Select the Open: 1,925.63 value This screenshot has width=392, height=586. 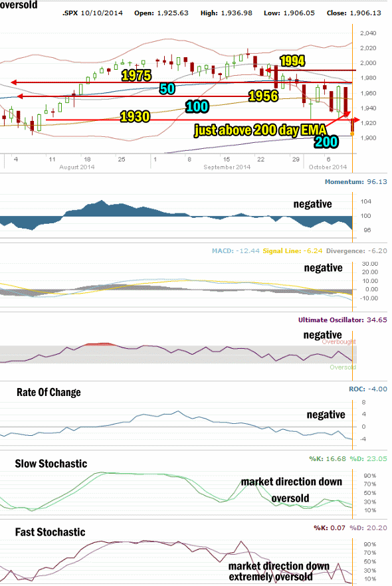pos(161,13)
